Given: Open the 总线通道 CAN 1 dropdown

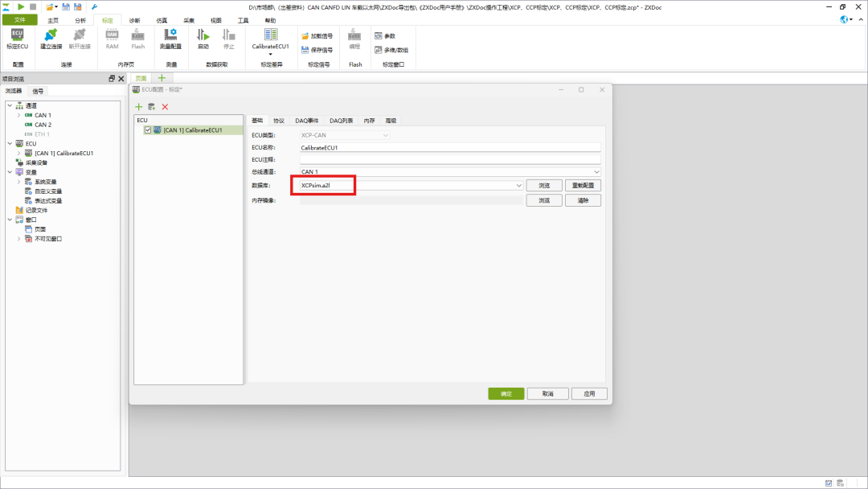Looking at the screenshot, I should click(x=596, y=171).
